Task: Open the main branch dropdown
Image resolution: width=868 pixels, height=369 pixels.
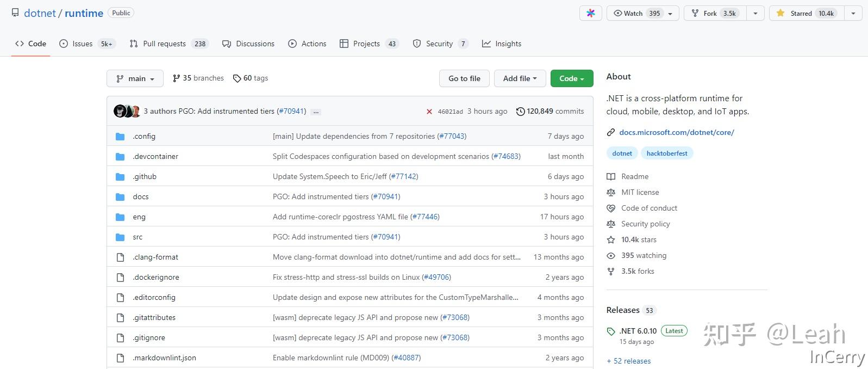Action: [135, 78]
